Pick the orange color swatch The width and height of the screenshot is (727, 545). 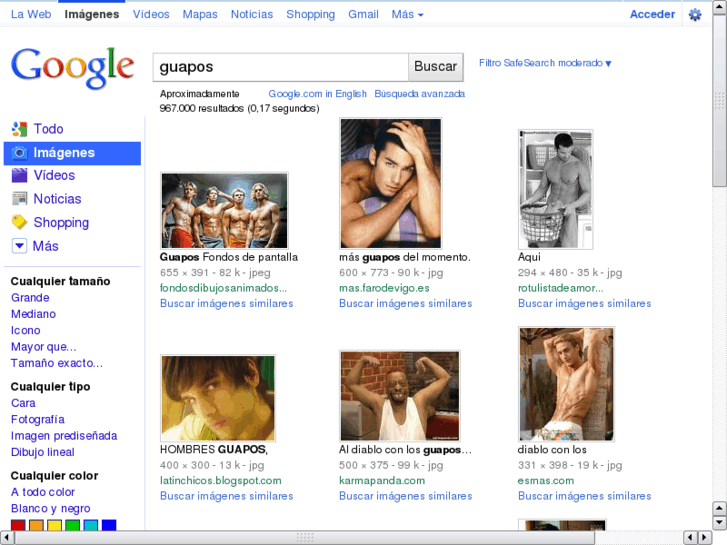(x=36, y=525)
